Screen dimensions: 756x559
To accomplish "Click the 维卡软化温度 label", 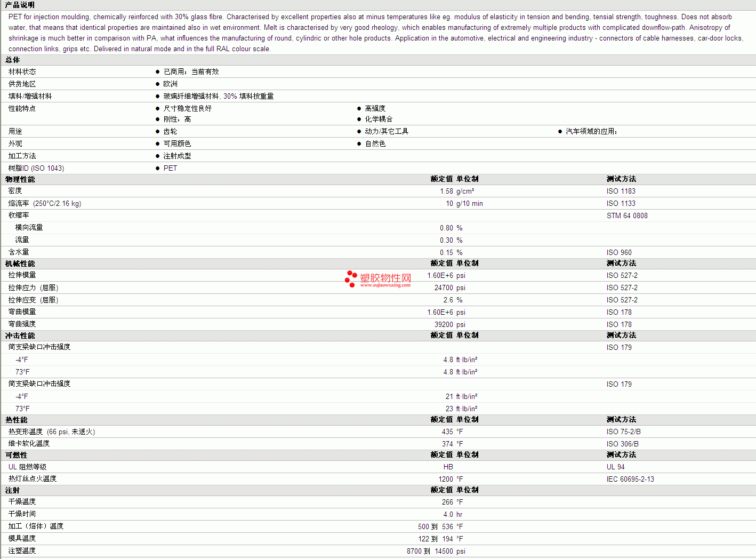I will coord(29,444).
